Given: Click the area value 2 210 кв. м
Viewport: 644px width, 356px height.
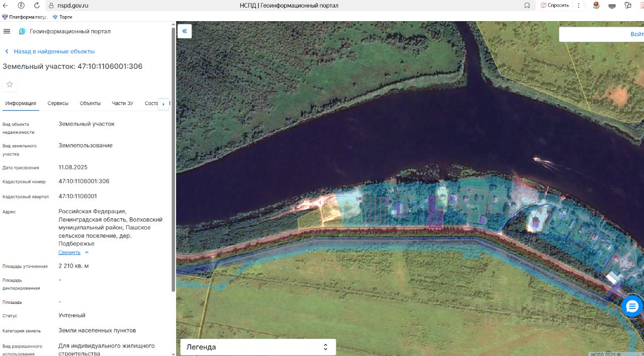Looking at the screenshot, I should coord(73,266).
